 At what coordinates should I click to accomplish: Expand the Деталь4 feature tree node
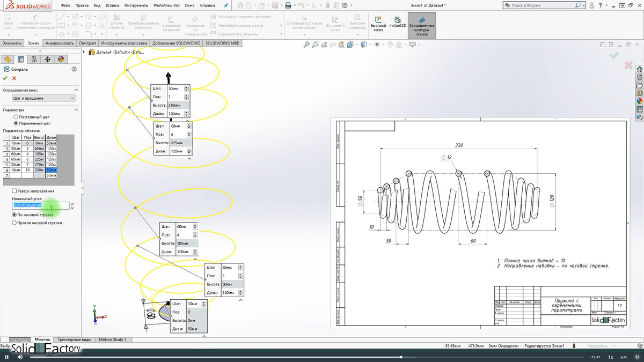point(85,52)
